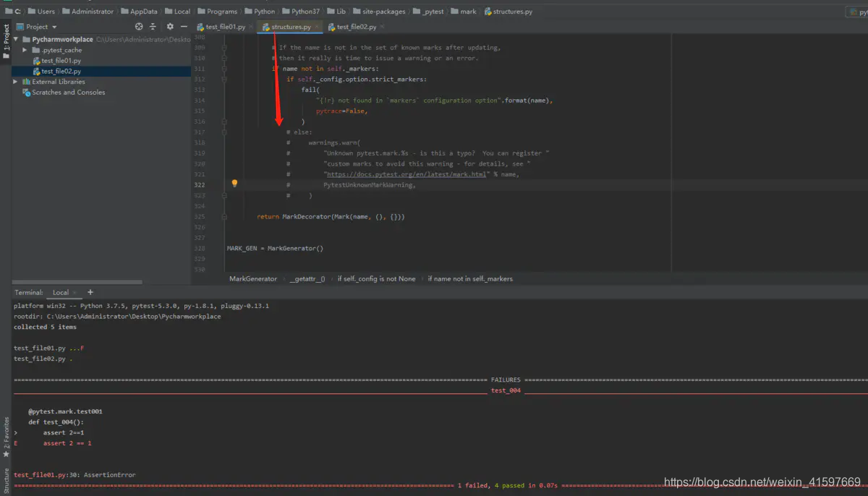Click MarkGenerator in code breadcrumb bar

(x=253, y=278)
